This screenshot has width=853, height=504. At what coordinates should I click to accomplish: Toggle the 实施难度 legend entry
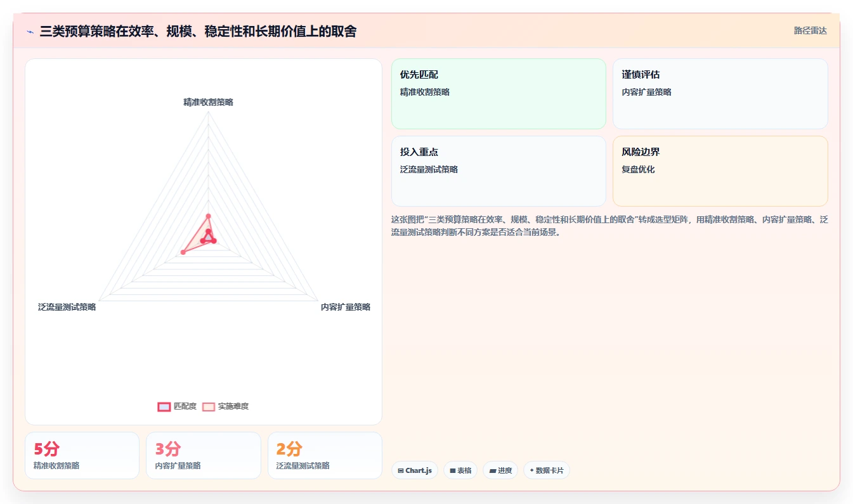click(225, 406)
